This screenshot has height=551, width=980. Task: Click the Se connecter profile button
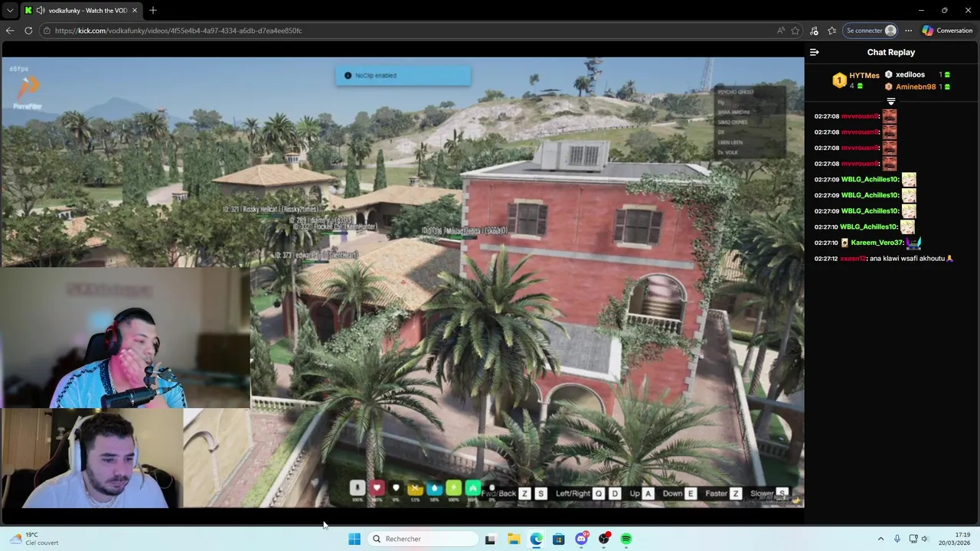point(871,31)
